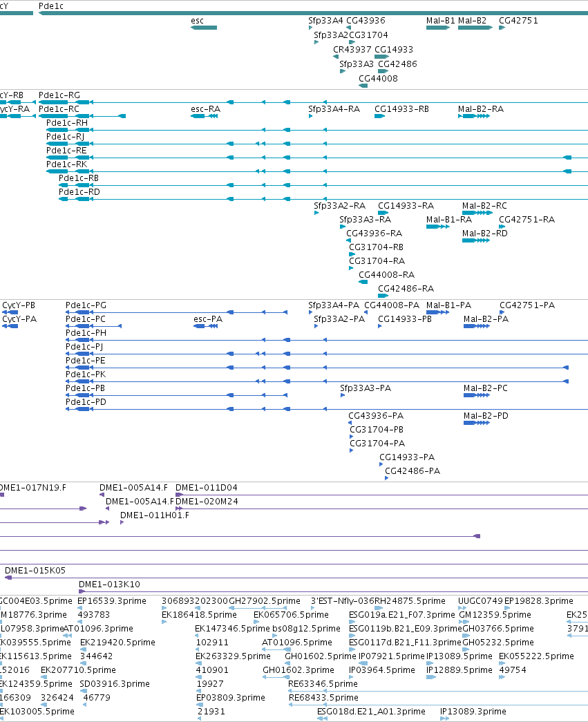Image resolution: width=588 pixels, height=722 pixels.
Task: Select the CG42486-RA transcript
Action: coord(406,289)
